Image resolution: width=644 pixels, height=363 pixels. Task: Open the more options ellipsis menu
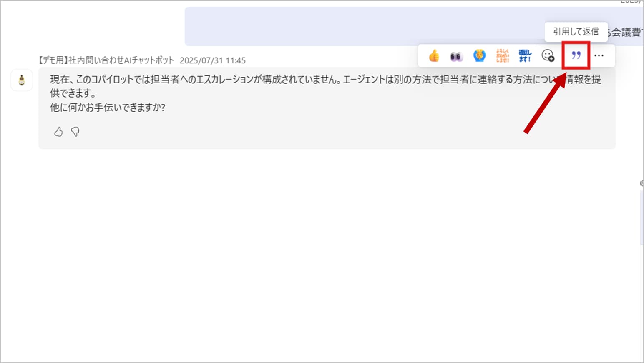point(599,55)
